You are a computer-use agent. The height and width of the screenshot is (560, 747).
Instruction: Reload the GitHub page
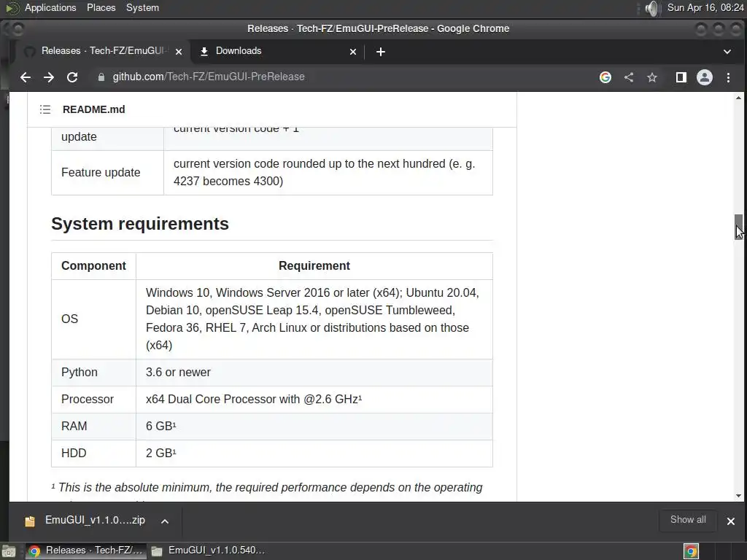[x=72, y=77]
